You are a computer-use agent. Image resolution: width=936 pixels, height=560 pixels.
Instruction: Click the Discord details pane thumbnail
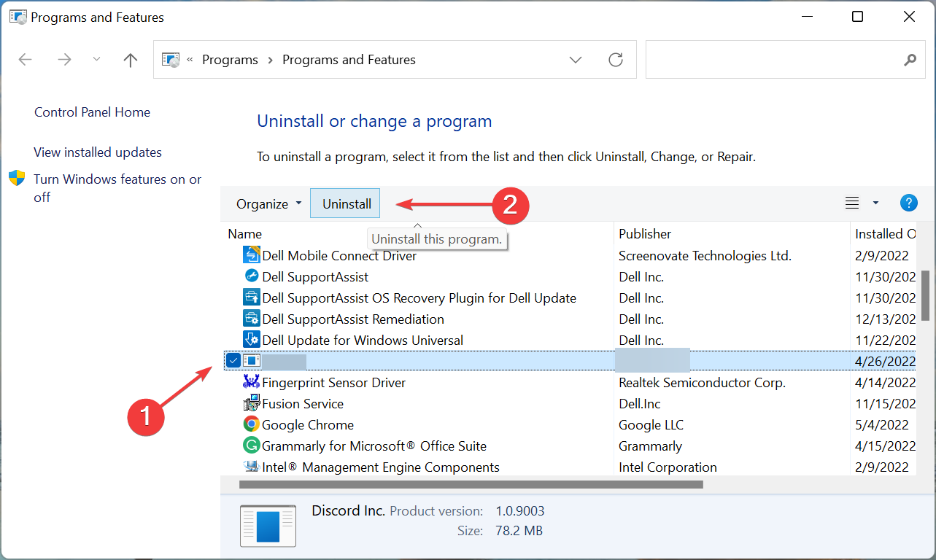click(x=268, y=525)
